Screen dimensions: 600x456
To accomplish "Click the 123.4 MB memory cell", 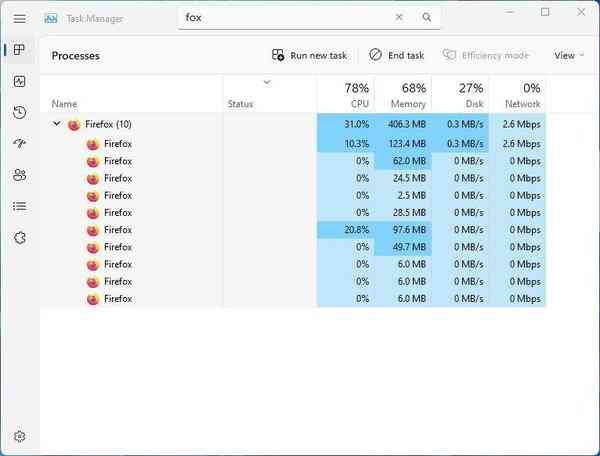I will pos(403,144).
